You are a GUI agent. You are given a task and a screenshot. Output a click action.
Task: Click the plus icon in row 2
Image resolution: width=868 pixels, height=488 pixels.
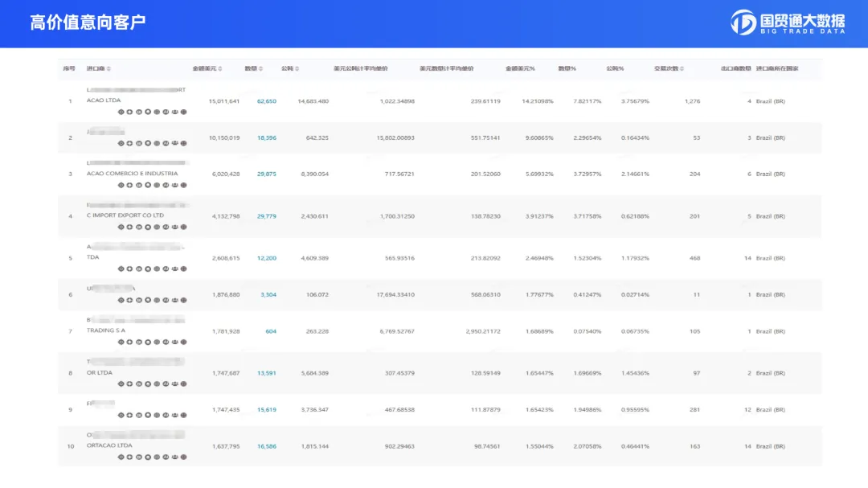click(x=129, y=143)
